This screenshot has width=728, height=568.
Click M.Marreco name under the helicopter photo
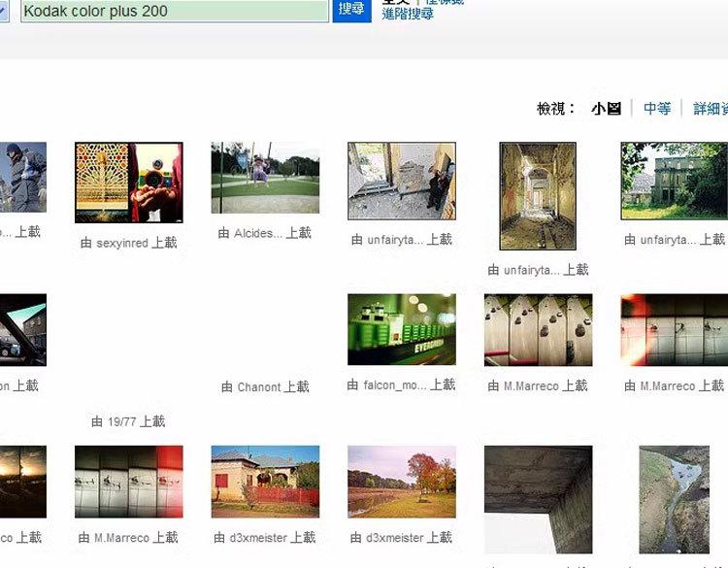pos(121,538)
